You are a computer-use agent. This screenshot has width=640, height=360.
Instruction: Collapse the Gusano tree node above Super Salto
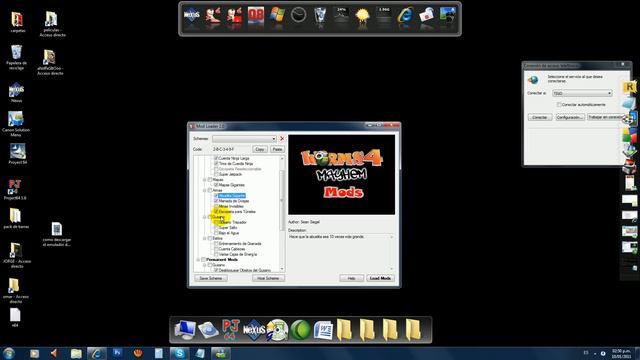(204, 217)
